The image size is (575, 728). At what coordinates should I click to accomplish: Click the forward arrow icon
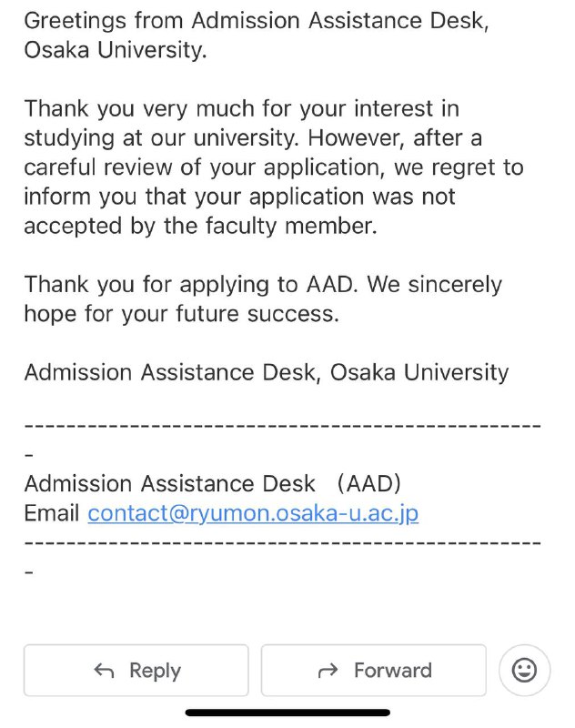[x=328, y=672]
